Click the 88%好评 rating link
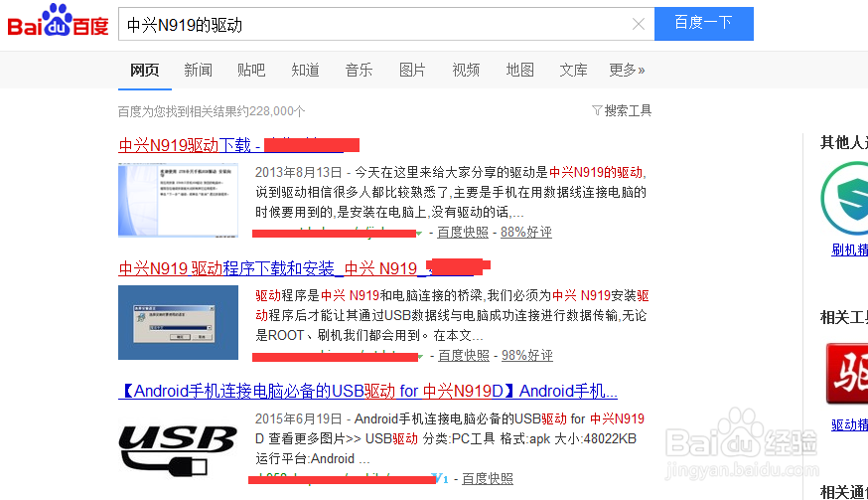The width and height of the screenshot is (868, 500). click(x=526, y=233)
